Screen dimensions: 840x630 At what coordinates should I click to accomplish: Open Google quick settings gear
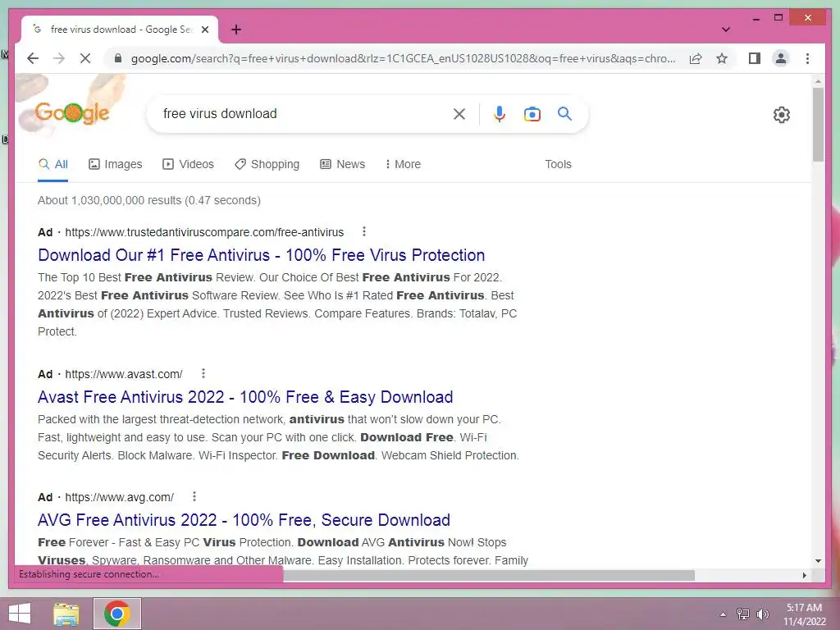click(x=781, y=115)
